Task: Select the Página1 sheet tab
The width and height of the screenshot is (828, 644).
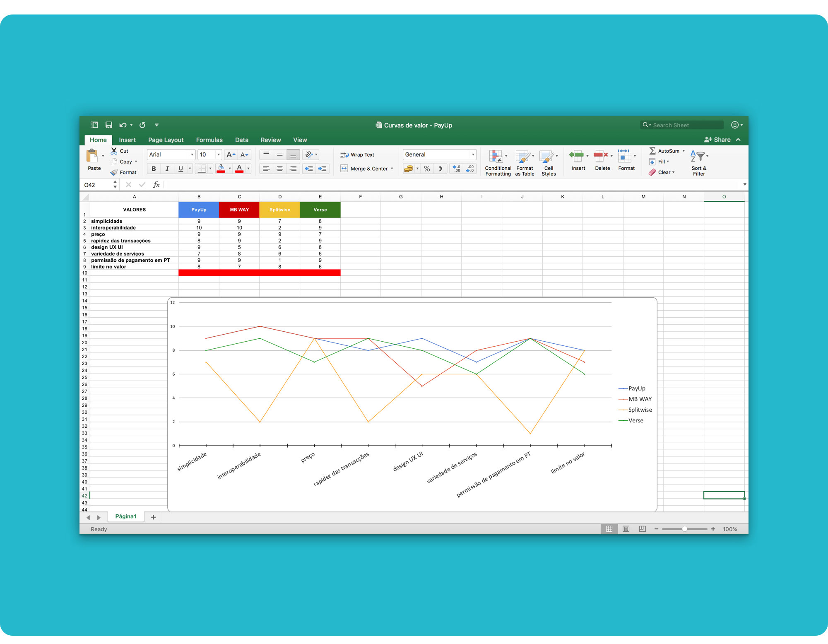Action: pos(125,516)
